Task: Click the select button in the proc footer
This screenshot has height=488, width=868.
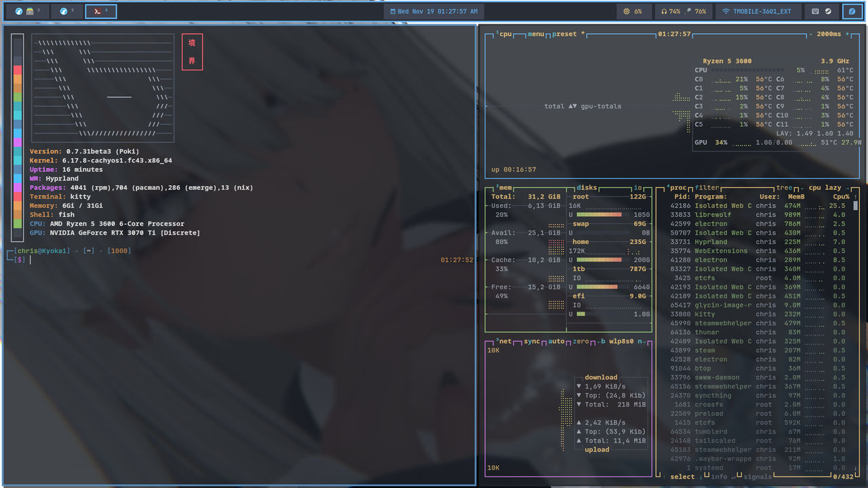Action: (x=682, y=477)
